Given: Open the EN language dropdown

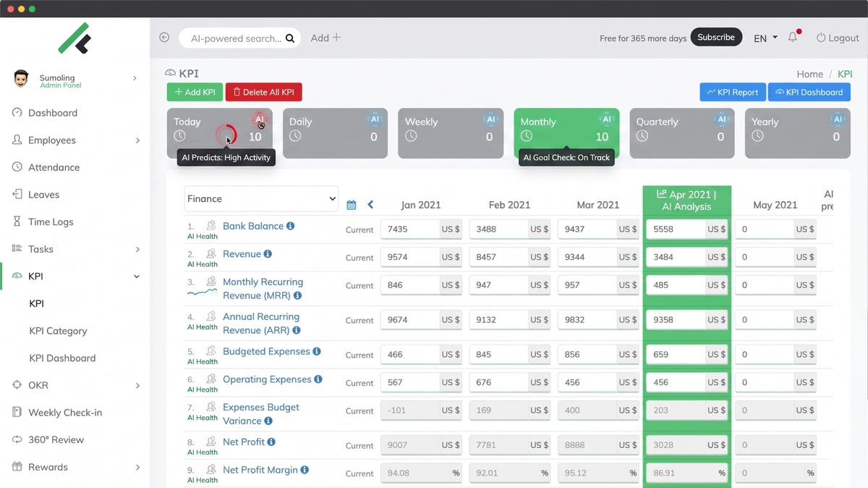Looking at the screenshot, I should (x=765, y=38).
